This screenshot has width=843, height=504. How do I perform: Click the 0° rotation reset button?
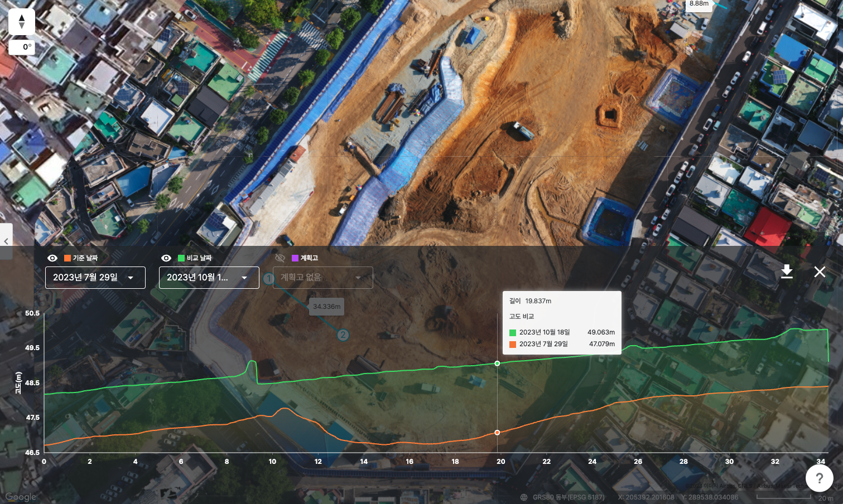pos(22,47)
